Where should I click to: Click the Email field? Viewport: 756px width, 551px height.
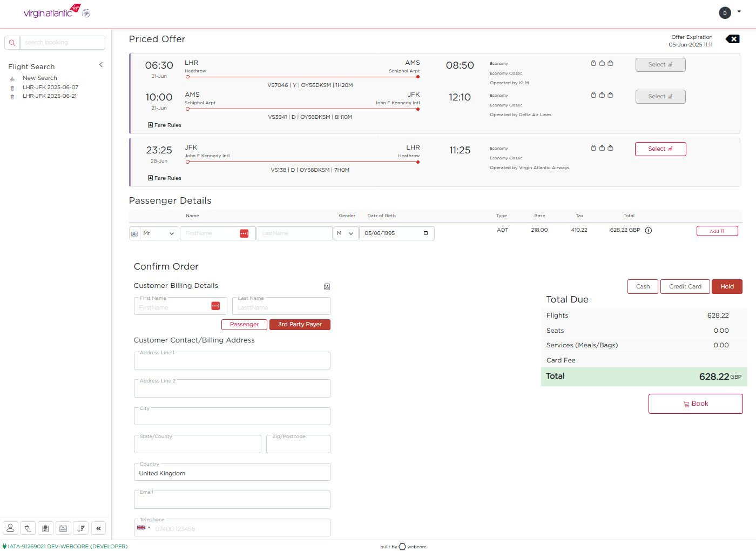(232, 500)
